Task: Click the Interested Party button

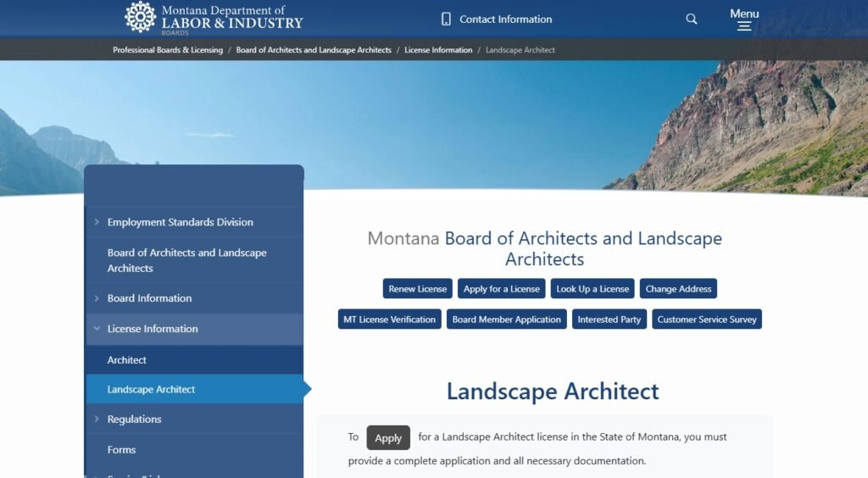Action: point(609,320)
